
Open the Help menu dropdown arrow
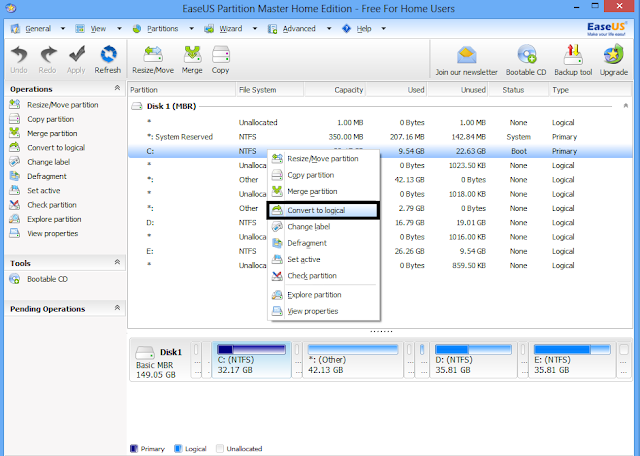pyautogui.click(x=383, y=29)
